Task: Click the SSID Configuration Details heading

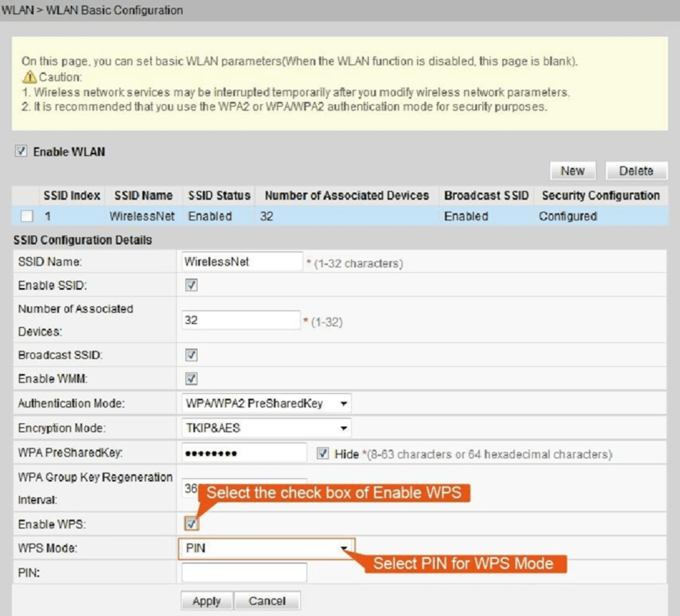Action: coord(82,240)
